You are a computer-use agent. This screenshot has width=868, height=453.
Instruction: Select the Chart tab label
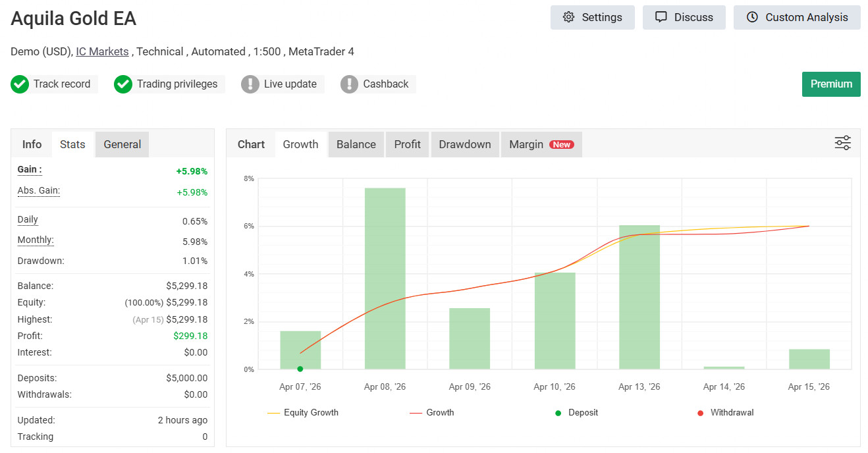pyautogui.click(x=251, y=144)
